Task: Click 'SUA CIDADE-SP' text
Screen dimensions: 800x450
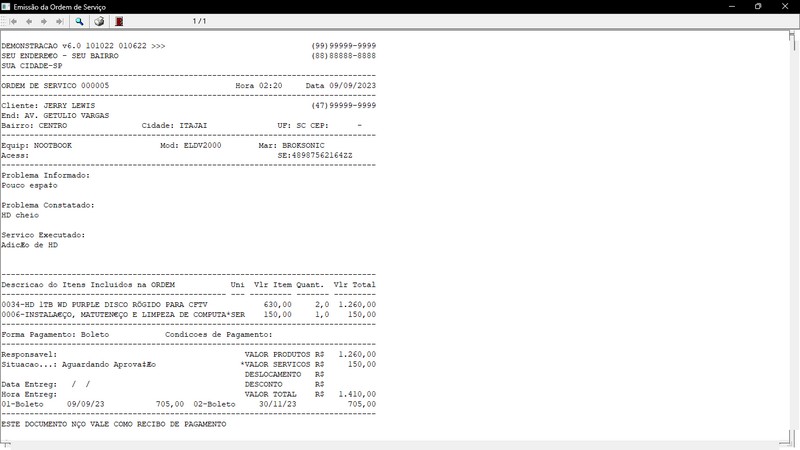Action: (32, 66)
